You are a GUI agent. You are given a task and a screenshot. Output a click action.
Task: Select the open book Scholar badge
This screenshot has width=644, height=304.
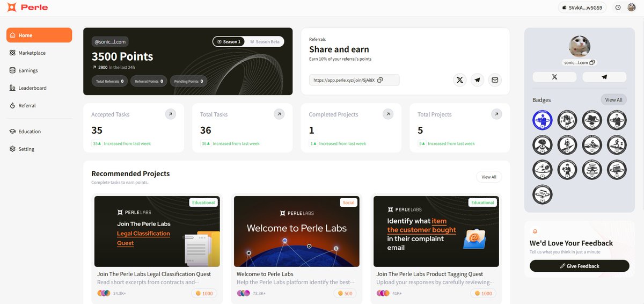(592, 120)
